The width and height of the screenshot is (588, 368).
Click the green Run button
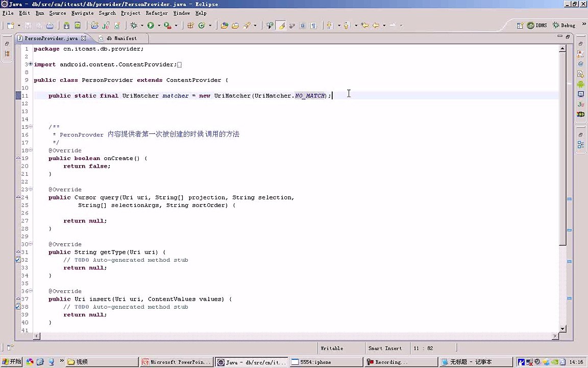coord(151,25)
